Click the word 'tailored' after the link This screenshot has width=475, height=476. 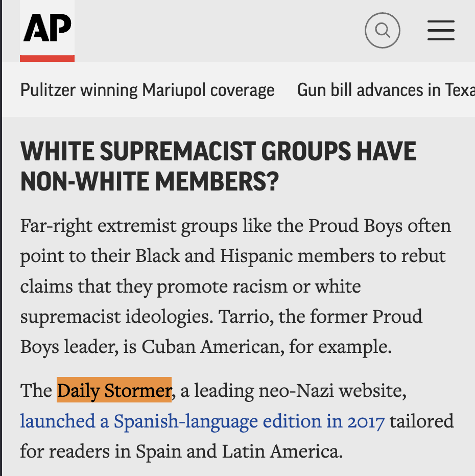point(422,421)
